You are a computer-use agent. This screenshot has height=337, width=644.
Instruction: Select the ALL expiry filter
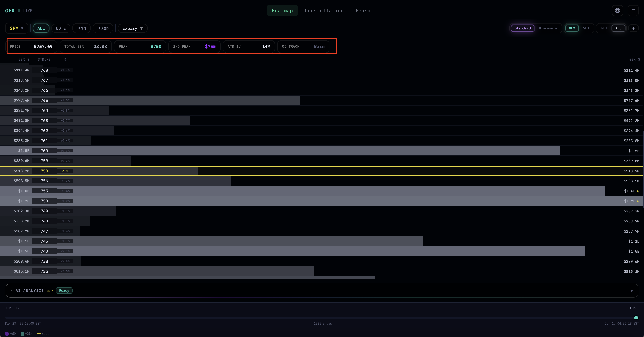click(41, 28)
